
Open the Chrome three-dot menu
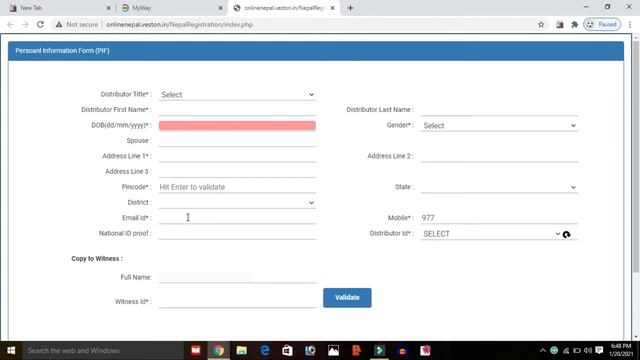[630, 24]
